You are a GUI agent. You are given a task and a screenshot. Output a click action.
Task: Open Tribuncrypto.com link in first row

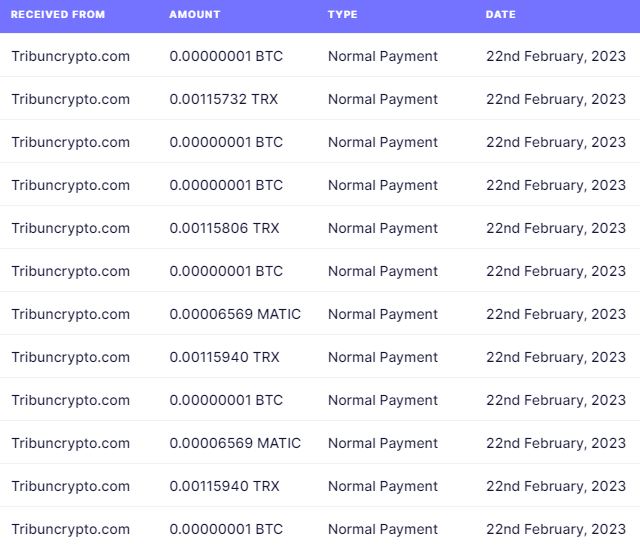click(x=71, y=56)
